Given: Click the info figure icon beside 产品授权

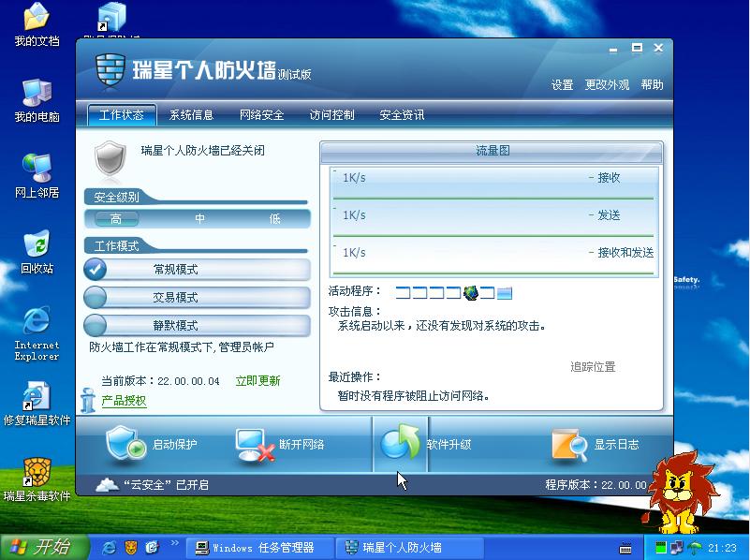Looking at the screenshot, I should (88, 400).
